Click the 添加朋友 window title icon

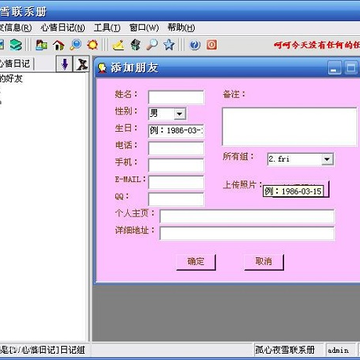coord(102,68)
